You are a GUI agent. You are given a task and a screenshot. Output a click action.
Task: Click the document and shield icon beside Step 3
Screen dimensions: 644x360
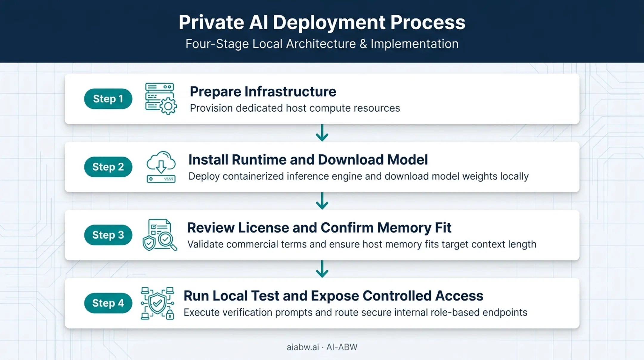tap(160, 235)
